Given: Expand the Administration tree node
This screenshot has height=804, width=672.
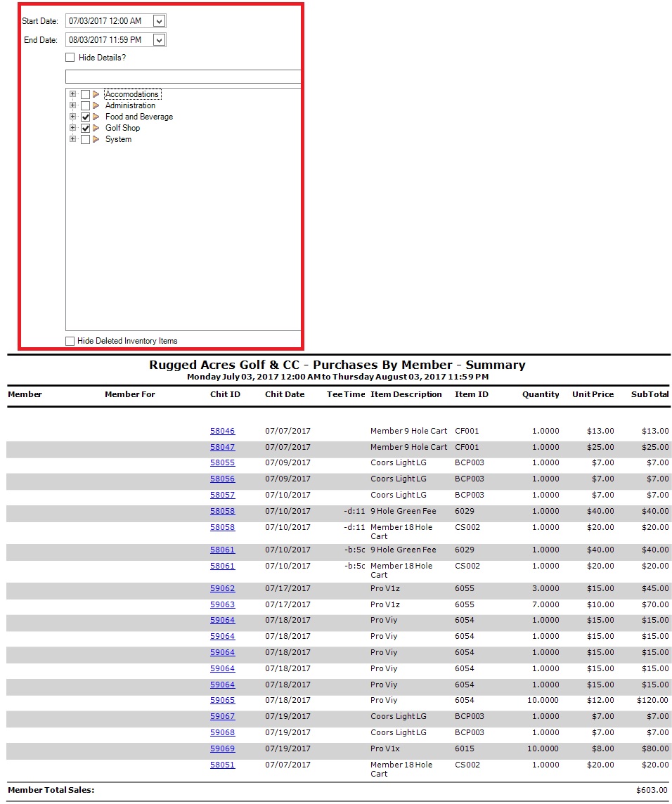Looking at the screenshot, I should point(72,105).
